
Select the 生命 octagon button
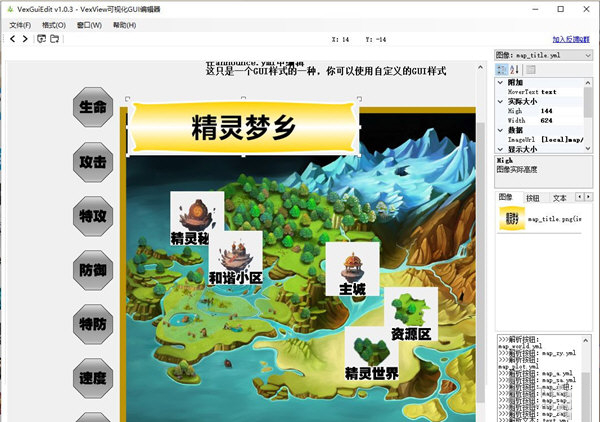pos(93,106)
